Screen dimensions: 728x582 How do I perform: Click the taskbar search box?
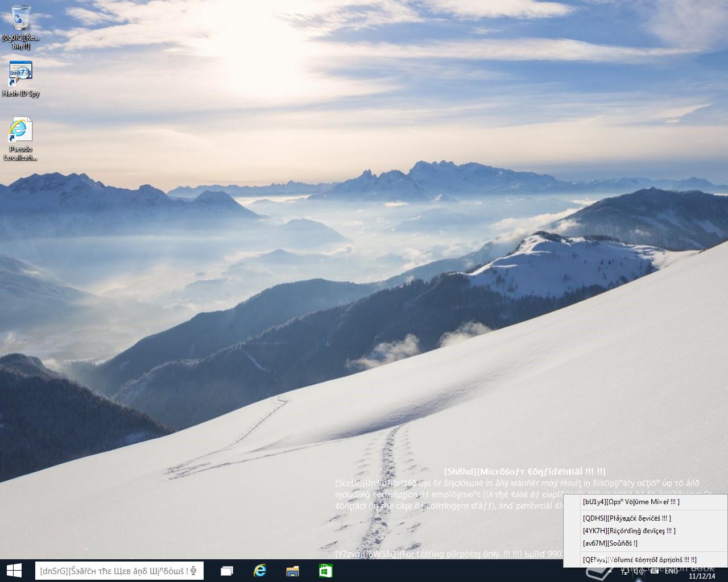tap(119, 571)
